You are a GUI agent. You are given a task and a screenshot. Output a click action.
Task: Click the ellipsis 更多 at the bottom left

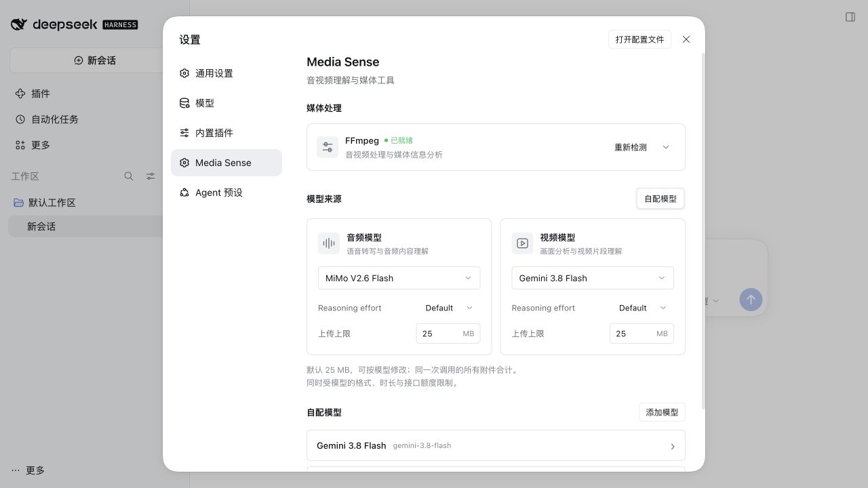click(x=28, y=470)
